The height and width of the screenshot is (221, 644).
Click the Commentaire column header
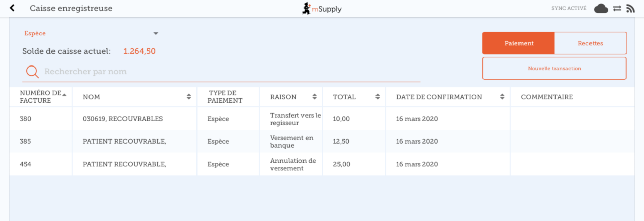[x=546, y=97]
